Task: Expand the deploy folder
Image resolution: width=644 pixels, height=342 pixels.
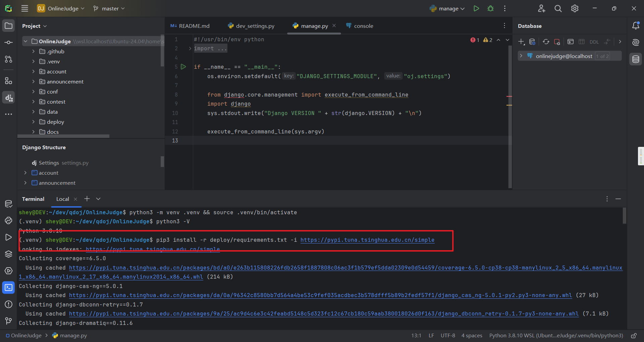Action: [x=33, y=122]
